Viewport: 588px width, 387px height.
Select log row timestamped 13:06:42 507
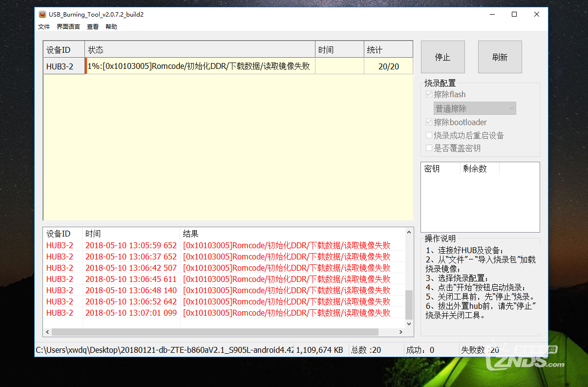click(x=225, y=268)
